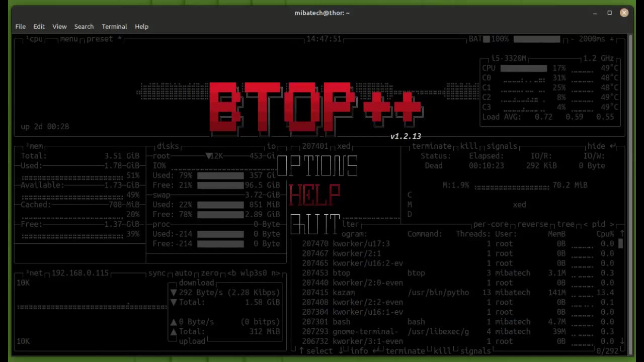644x362 pixels.
Task: Click left arrow before pid sort column
Action: pyautogui.click(x=586, y=224)
